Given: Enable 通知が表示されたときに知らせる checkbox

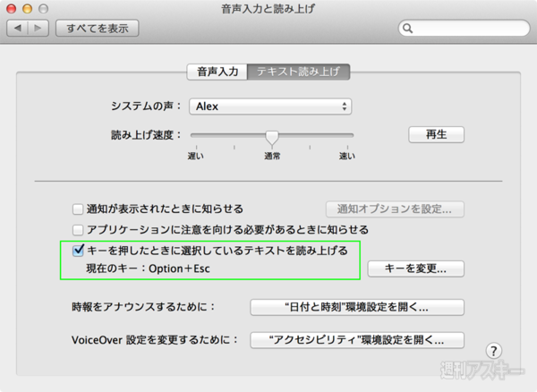Looking at the screenshot, I should click(78, 209).
